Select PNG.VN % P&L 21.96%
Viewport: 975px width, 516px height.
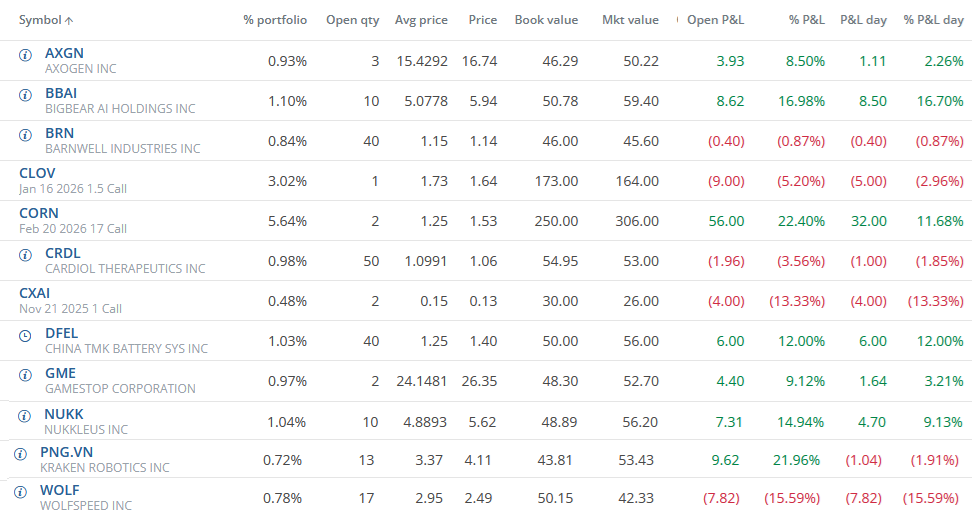pos(797,461)
